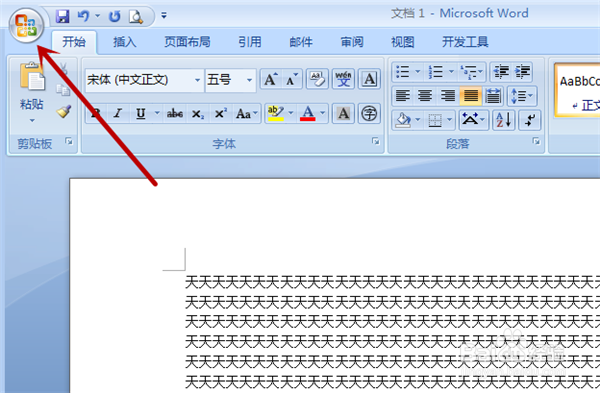
Task: Open the 审阅 ribbon tab
Action: [352, 41]
